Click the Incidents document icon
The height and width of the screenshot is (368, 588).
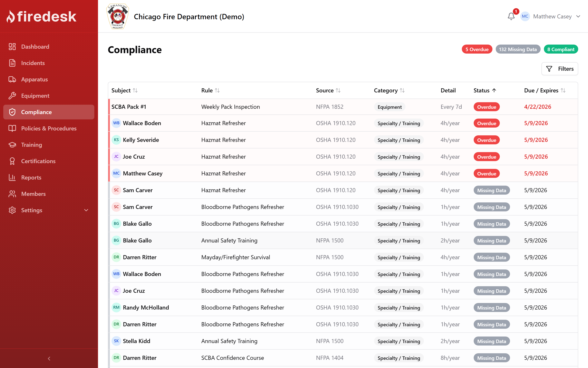point(12,63)
